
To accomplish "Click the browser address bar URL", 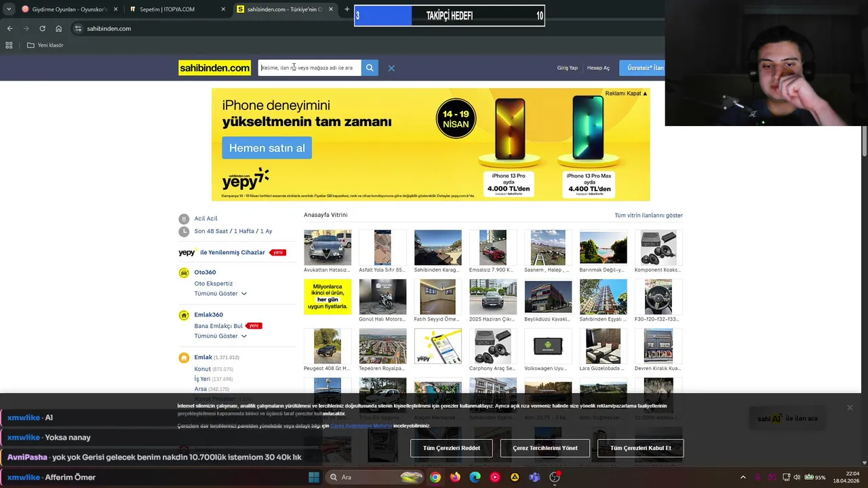I will [x=109, y=28].
